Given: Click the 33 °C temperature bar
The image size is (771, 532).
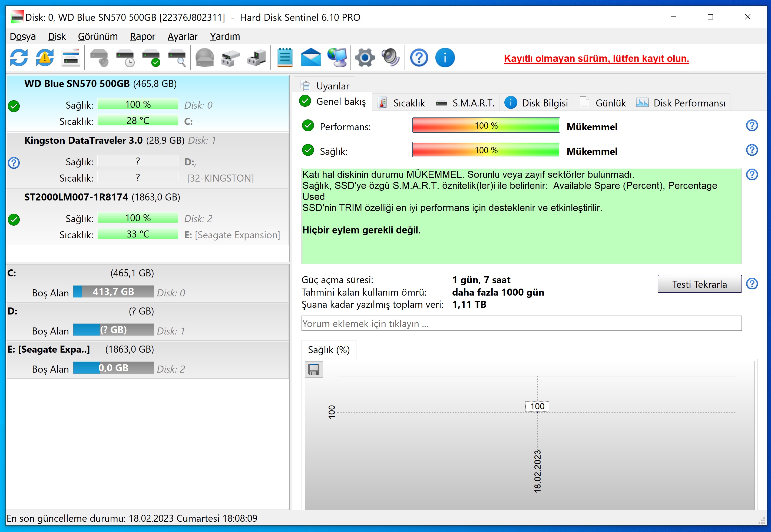Looking at the screenshot, I should [x=138, y=234].
